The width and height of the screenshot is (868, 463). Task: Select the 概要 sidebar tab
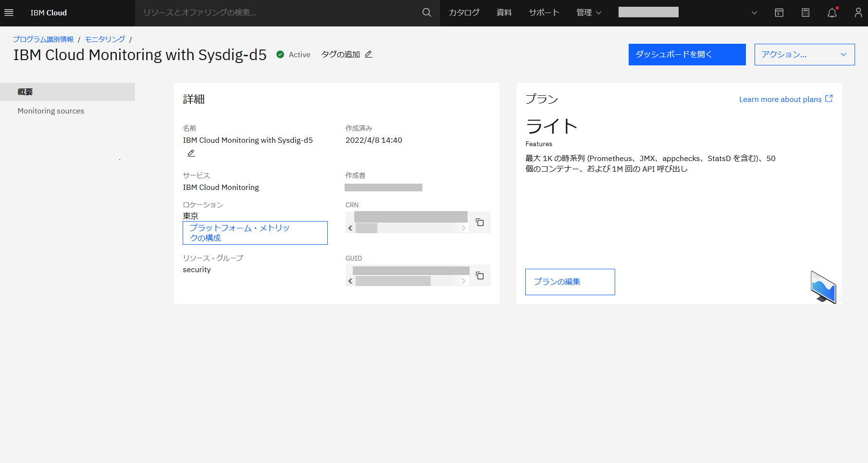click(67, 92)
